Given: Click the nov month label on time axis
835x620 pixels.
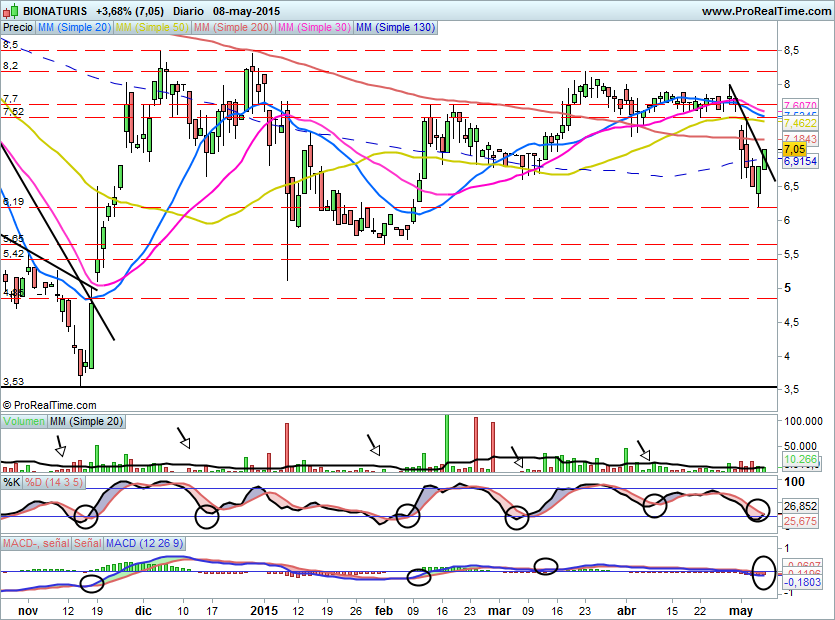Looking at the screenshot, I should click(28, 611).
